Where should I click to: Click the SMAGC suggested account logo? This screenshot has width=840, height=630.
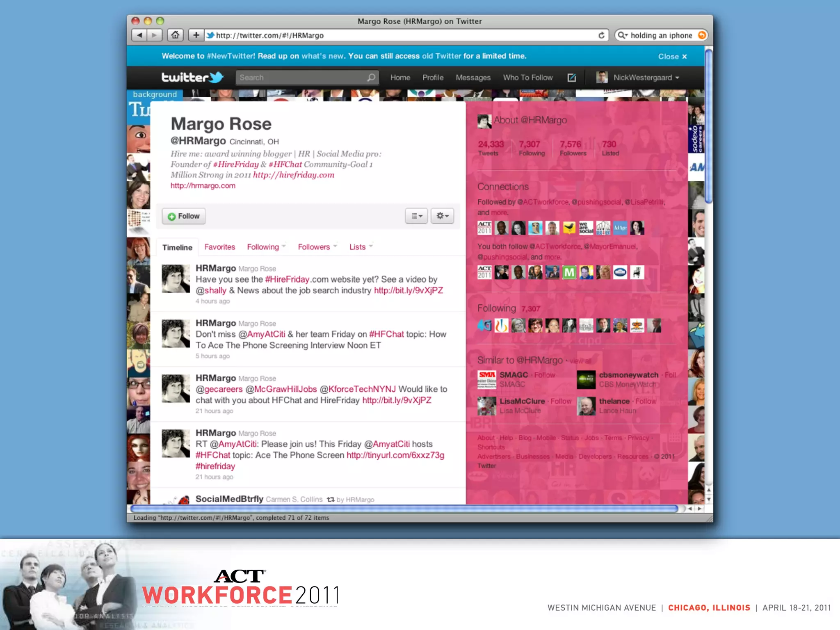pos(487,379)
